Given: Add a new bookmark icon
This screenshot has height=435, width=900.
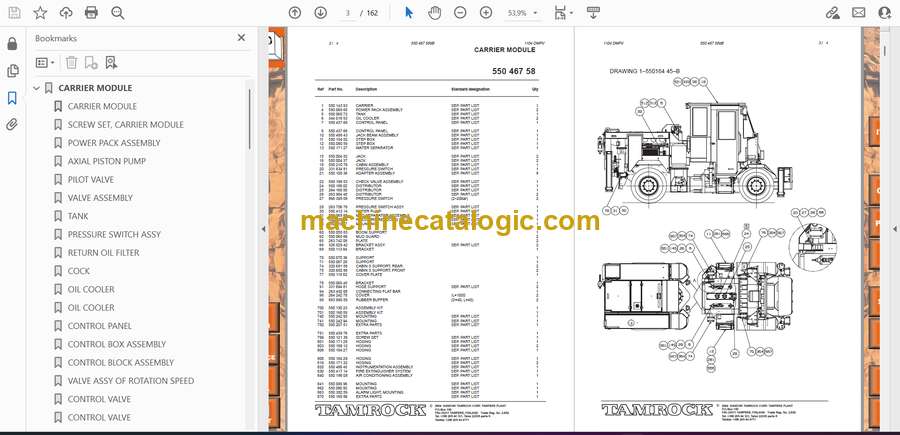Looking at the screenshot, I should point(91,63).
